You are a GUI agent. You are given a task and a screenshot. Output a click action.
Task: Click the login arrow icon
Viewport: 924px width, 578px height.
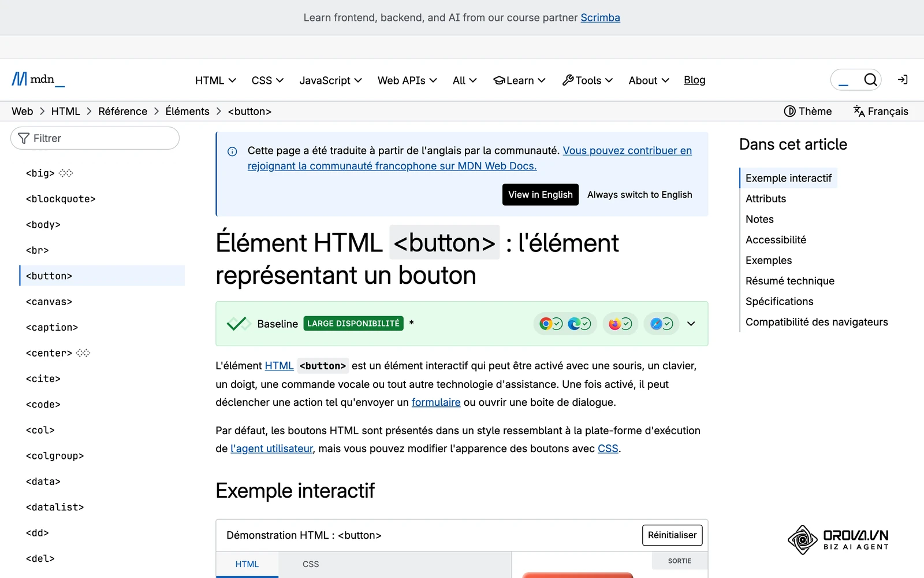(x=903, y=80)
